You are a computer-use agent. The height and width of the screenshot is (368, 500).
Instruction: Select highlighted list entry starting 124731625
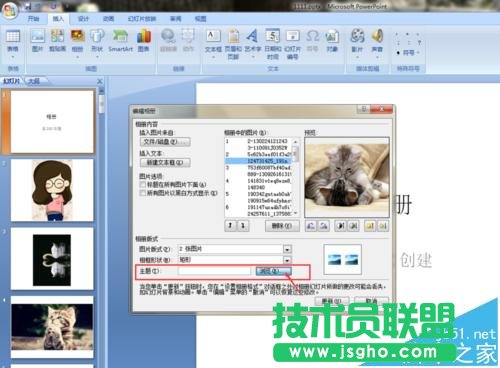pos(258,161)
